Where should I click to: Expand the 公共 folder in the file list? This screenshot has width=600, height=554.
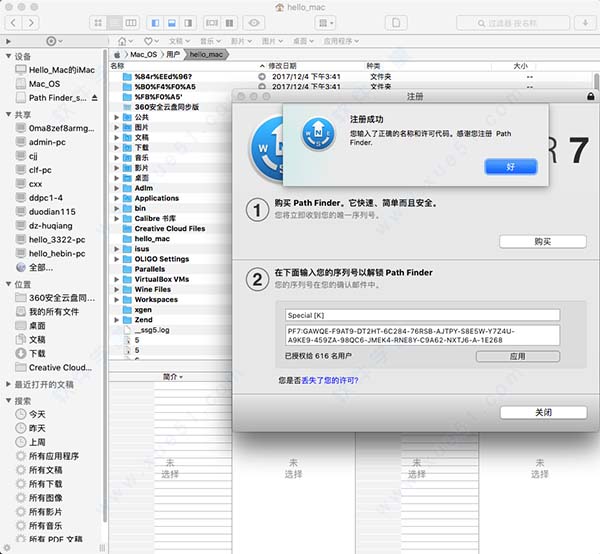point(117,117)
